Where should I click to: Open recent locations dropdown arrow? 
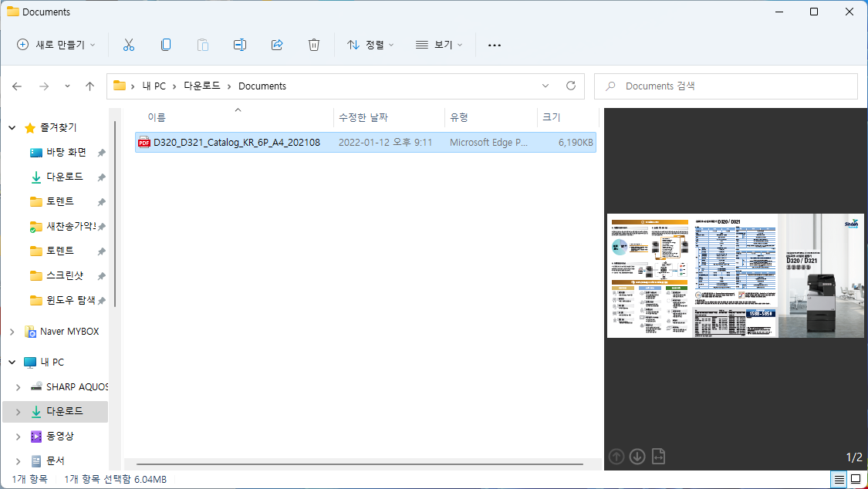click(x=67, y=86)
